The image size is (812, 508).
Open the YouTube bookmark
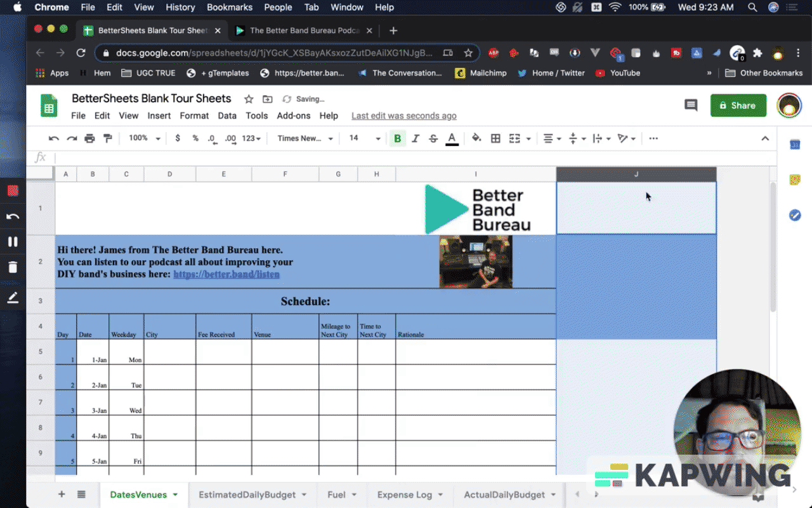[x=618, y=73]
